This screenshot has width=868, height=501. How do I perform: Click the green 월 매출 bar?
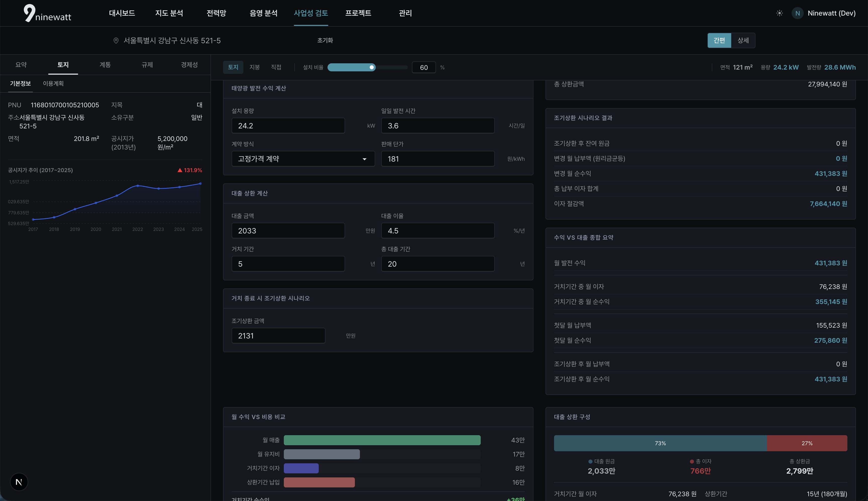point(382,440)
